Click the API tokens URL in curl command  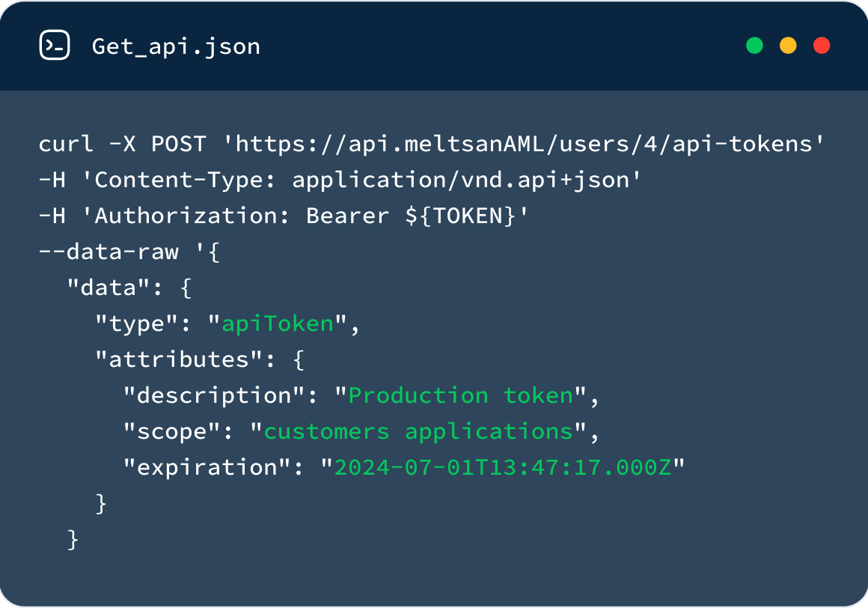[524, 144]
